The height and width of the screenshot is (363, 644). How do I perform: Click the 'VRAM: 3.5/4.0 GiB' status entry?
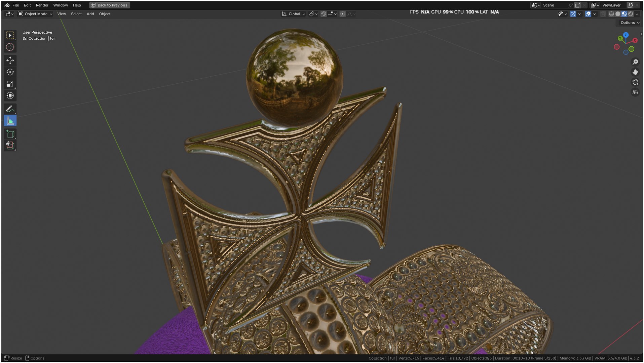coord(611,358)
